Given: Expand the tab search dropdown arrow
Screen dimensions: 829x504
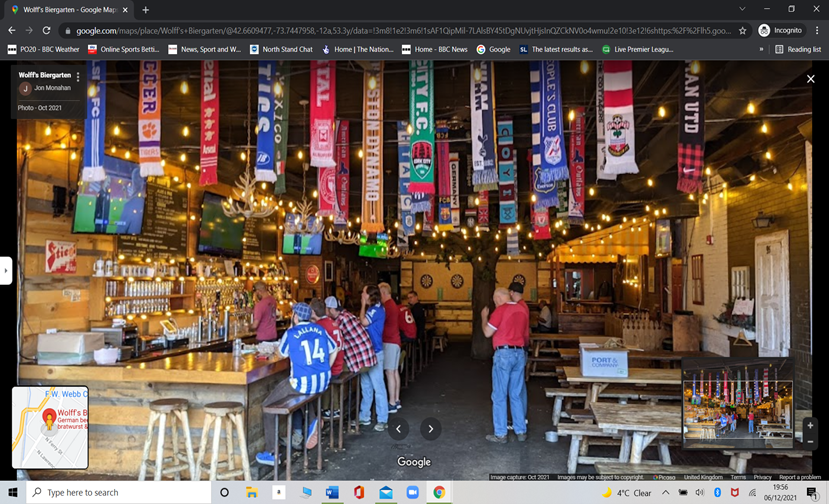Looking at the screenshot, I should (742, 9).
